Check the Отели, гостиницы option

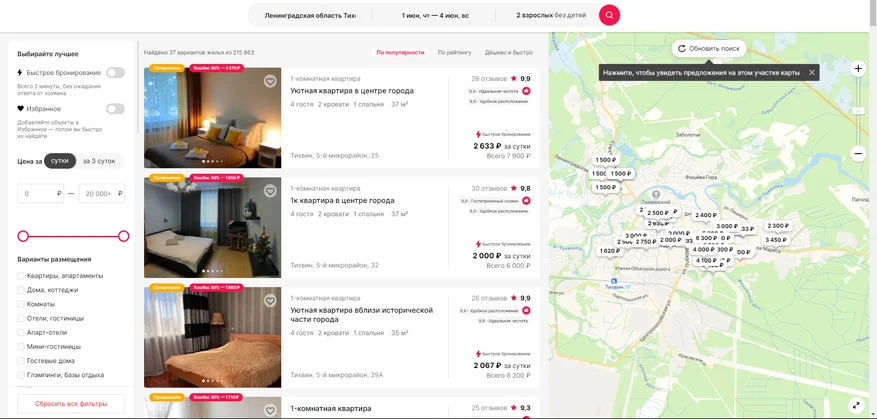[x=21, y=318]
